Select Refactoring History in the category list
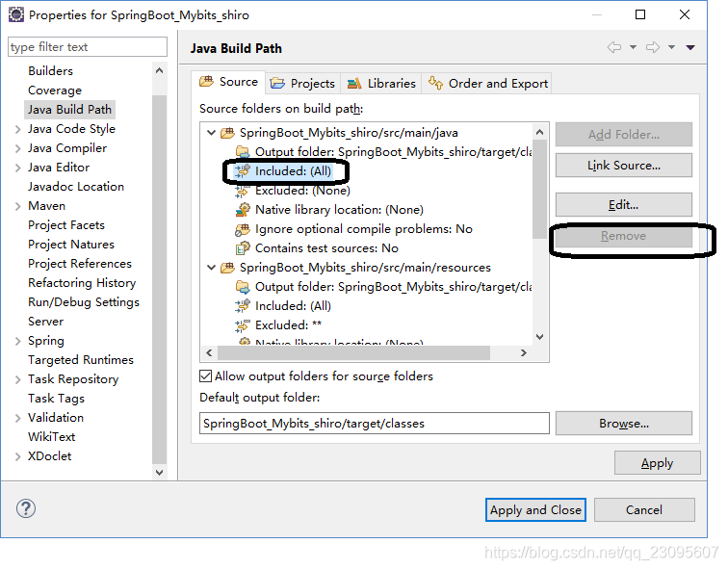The height and width of the screenshot is (570, 728). click(x=82, y=283)
